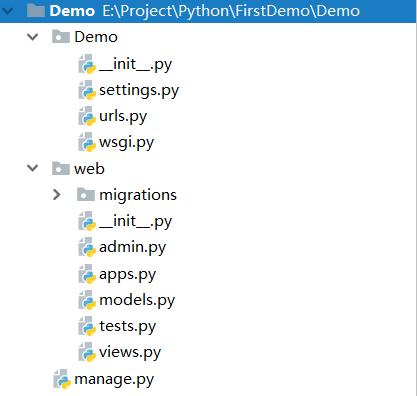Viewport: 417px width, 396px height.
Task: Click the Demo subfolder package icon
Action: tap(61, 36)
